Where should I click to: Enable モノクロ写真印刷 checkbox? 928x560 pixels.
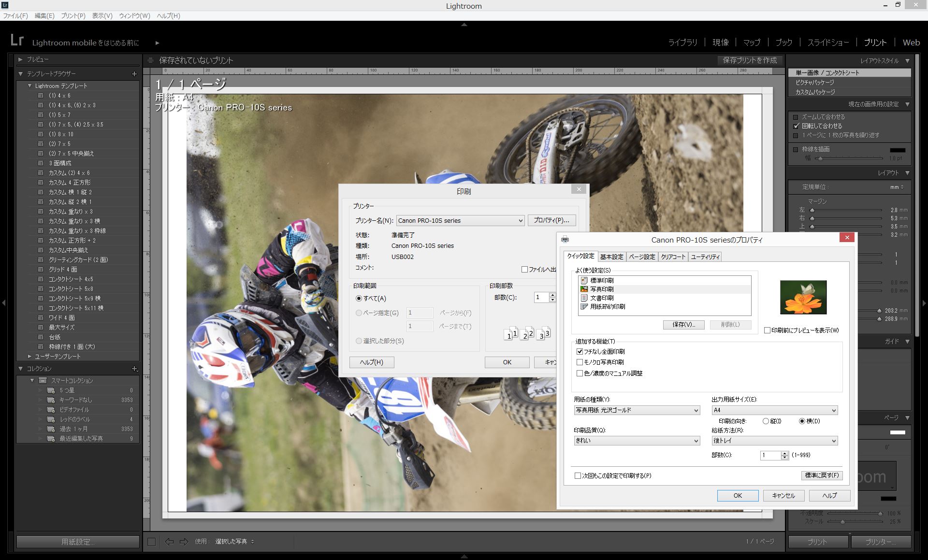[x=580, y=362]
